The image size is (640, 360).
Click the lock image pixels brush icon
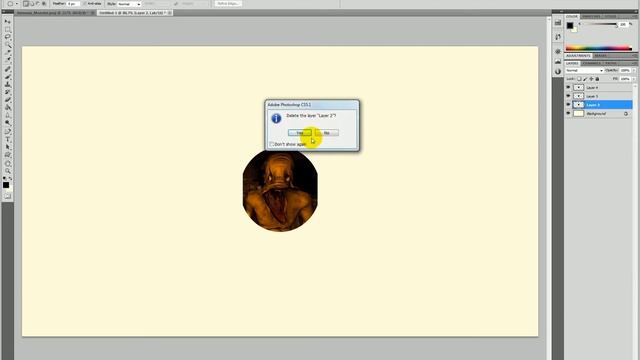pos(585,79)
